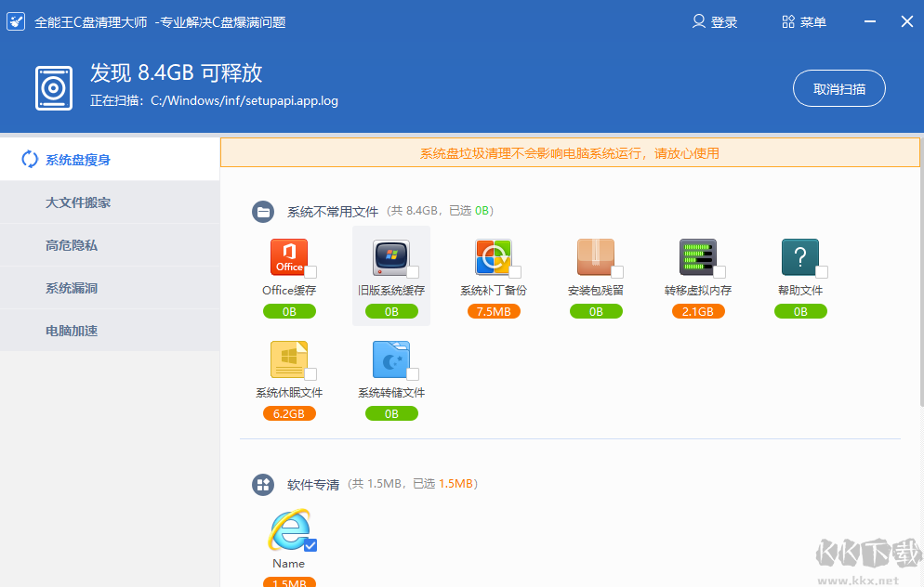Toggle selection of the 7.5MB 系统补丁备份 badge
Viewport: 924px width, 587px height.
coord(494,311)
